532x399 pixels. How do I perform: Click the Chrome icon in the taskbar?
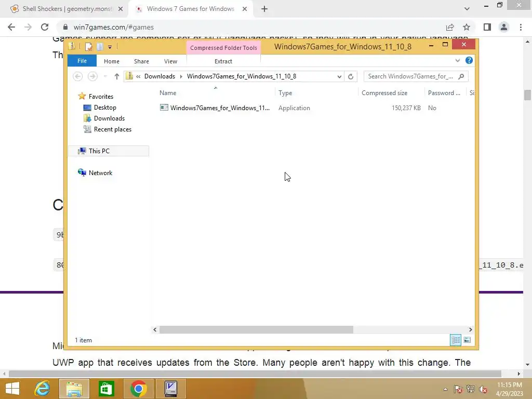tap(138, 389)
